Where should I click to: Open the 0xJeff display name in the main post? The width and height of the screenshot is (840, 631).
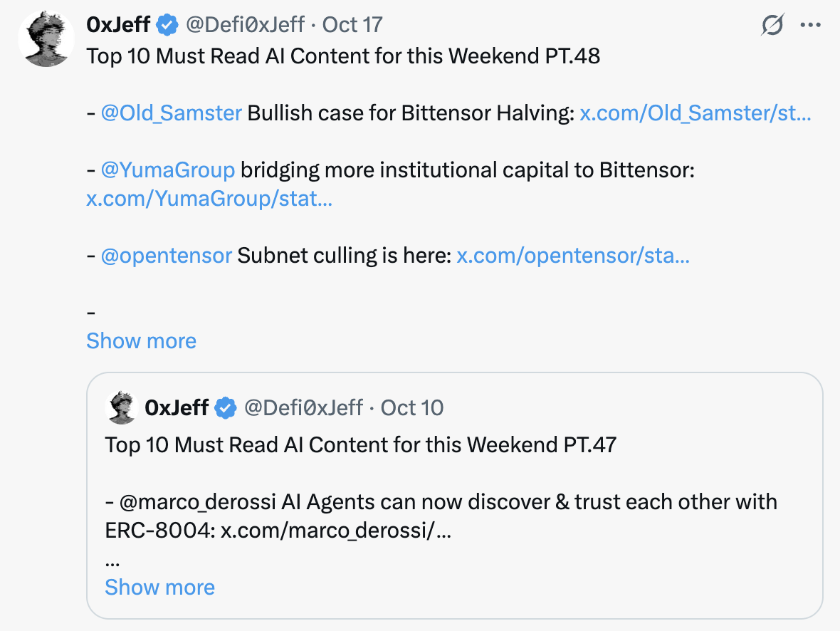pyautogui.click(x=118, y=25)
